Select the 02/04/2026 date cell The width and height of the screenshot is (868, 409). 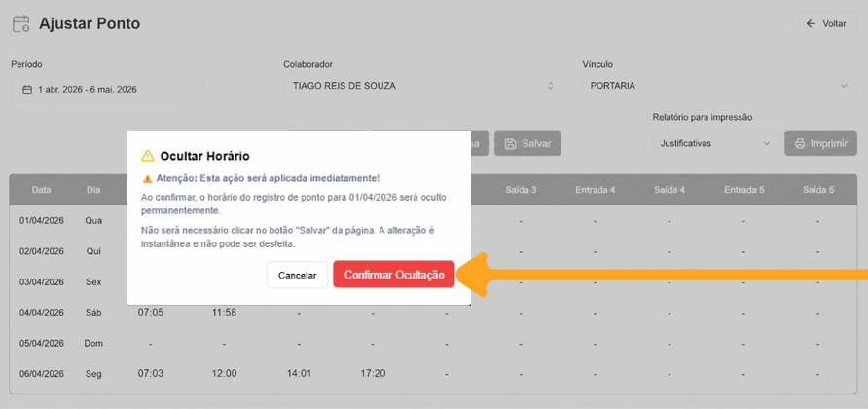42,251
